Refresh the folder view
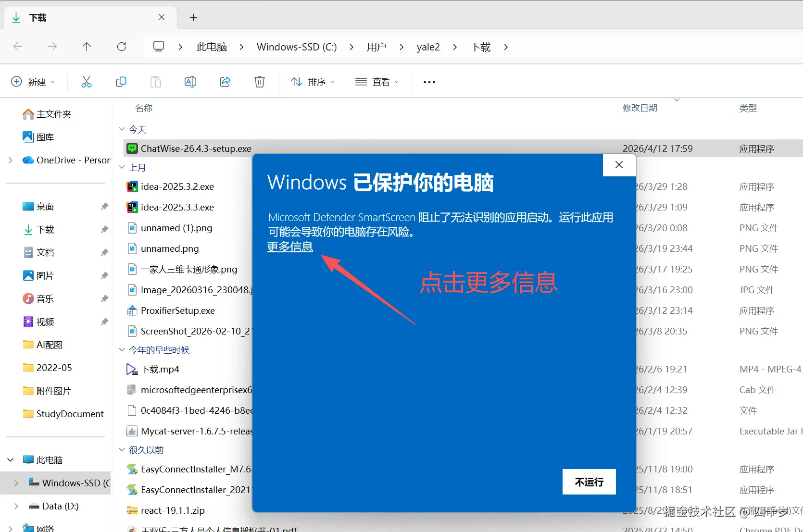803x532 pixels. coord(122,46)
